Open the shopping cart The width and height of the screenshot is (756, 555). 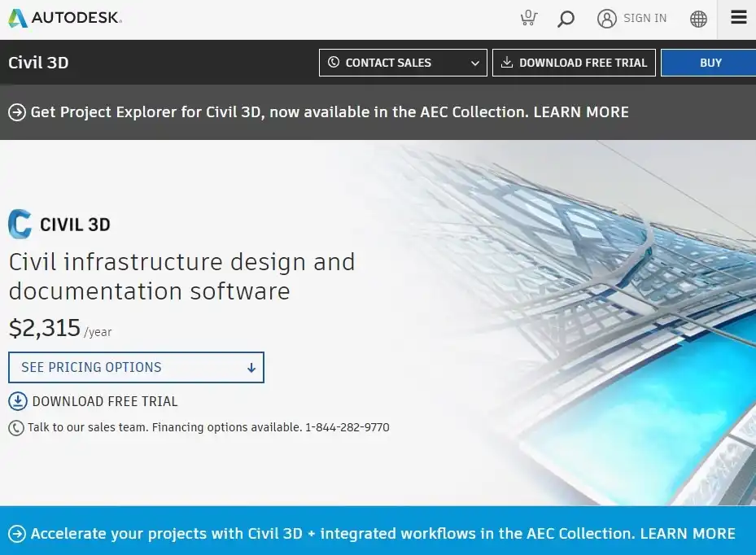click(x=529, y=18)
